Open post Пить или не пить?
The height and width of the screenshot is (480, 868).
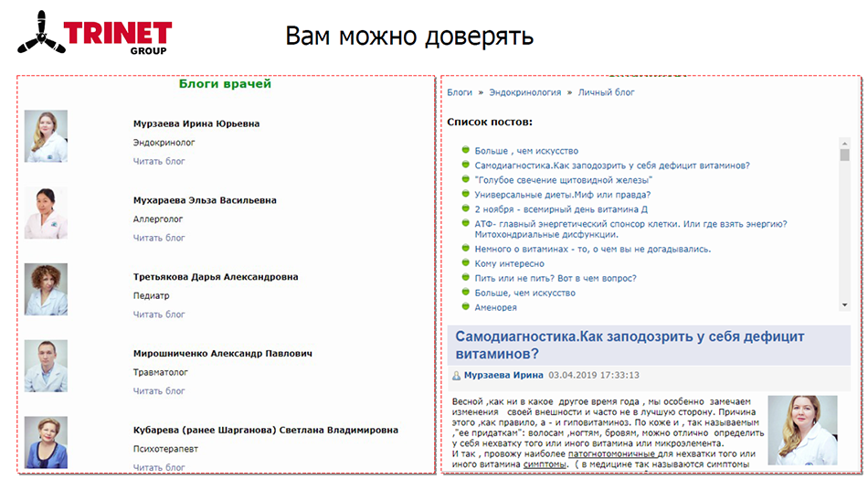pyautogui.click(x=556, y=279)
